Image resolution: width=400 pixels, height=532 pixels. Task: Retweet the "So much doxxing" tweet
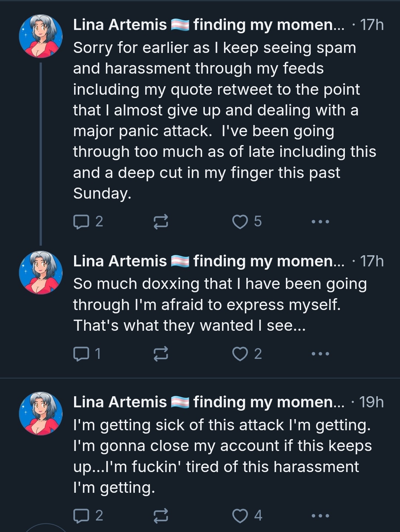[x=161, y=354]
